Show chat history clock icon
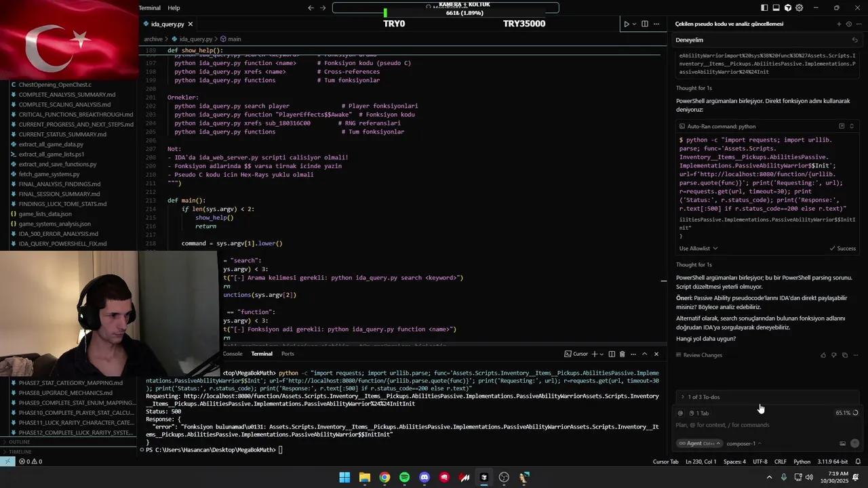The width and height of the screenshot is (868, 488). point(848,24)
